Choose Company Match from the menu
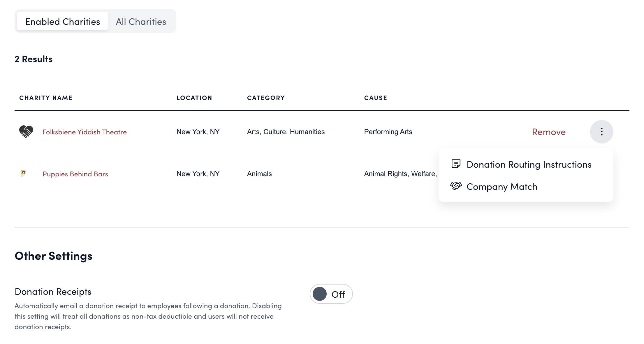This screenshot has width=644, height=344. (502, 187)
